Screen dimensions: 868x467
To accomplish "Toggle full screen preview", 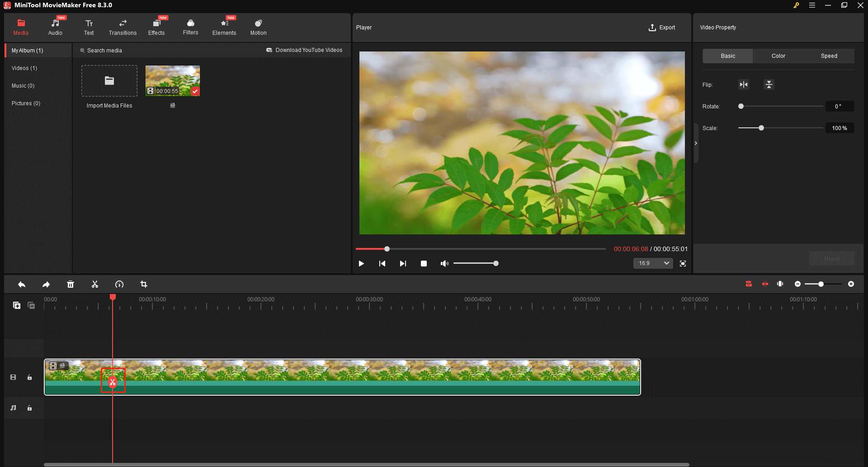I will tap(683, 264).
